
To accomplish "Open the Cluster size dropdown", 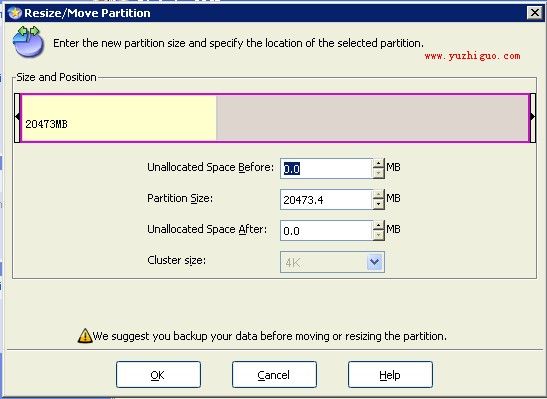I will click(x=375, y=262).
